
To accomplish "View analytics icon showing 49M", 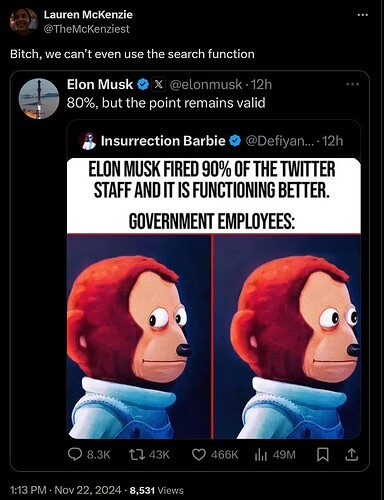I will [x=261, y=455].
